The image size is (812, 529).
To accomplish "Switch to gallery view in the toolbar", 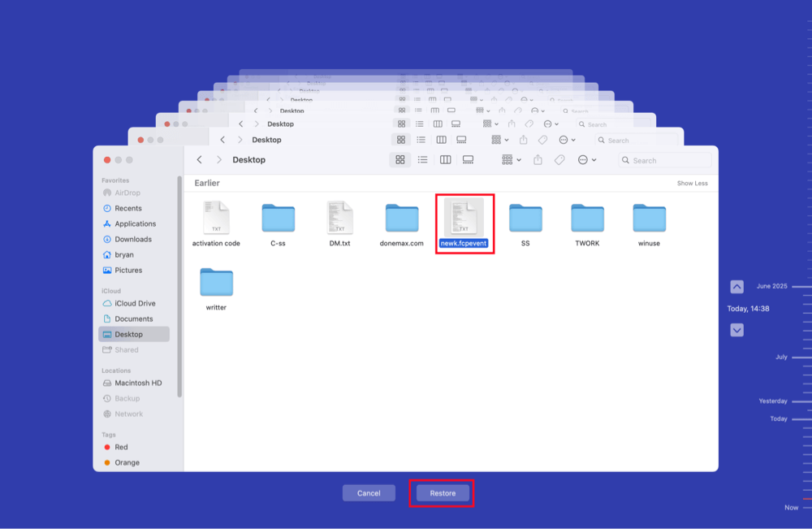I will click(x=466, y=160).
